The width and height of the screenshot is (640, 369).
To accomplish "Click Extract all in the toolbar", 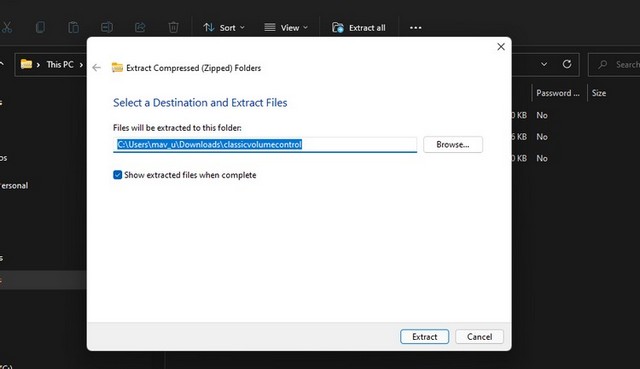I will coord(358,28).
